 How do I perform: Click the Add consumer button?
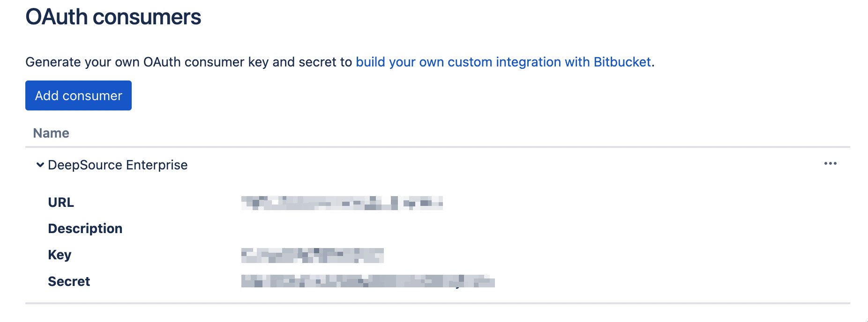(78, 95)
